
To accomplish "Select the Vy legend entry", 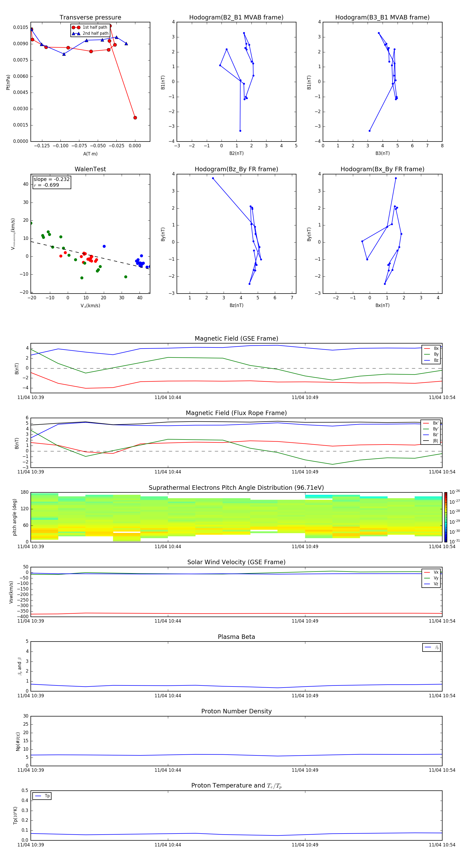I will (431, 578).
